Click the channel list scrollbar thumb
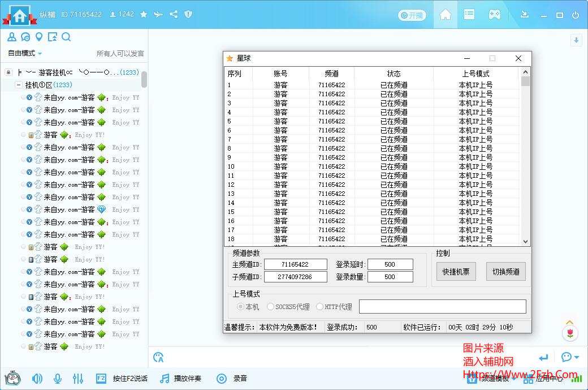 [144, 79]
